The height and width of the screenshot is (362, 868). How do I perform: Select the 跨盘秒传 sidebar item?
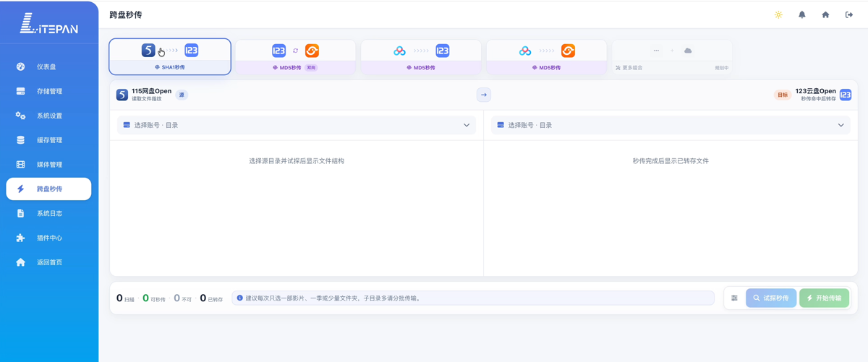48,189
